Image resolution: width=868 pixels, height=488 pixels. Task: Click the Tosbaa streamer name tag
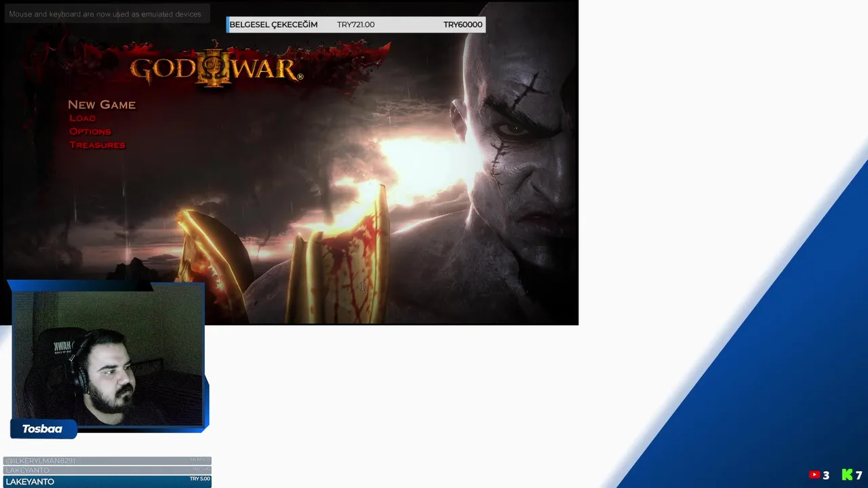point(43,429)
